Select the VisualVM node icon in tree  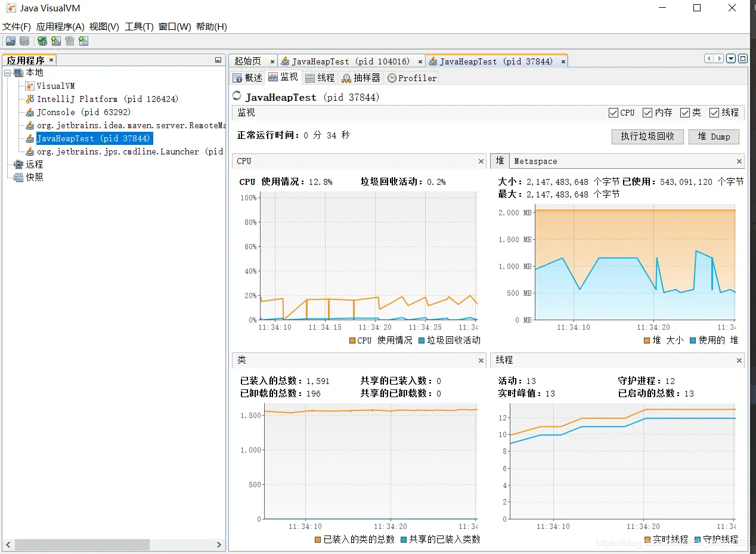click(x=30, y=86)
